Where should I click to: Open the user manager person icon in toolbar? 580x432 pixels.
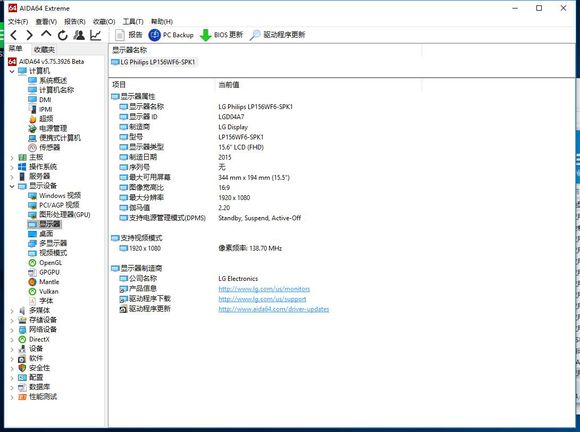coord(79,35)
